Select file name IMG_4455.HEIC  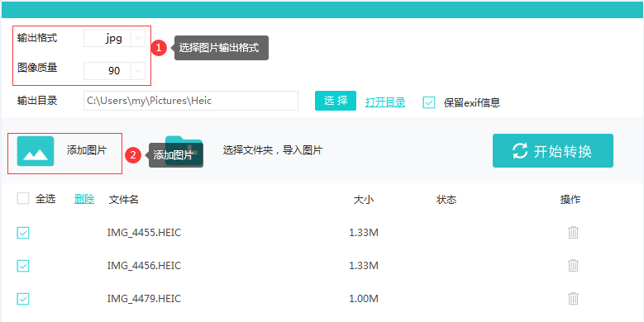tap(144, 233)
